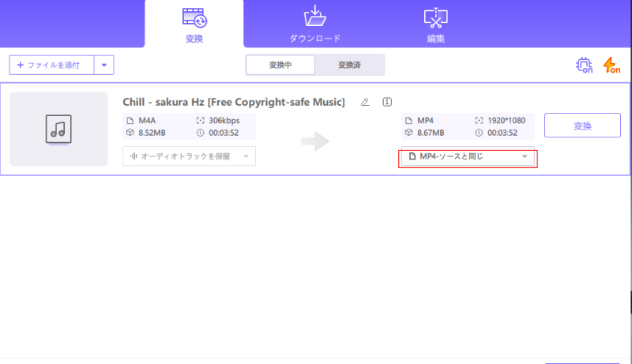Click the music file thumbnail

(58, 129)
